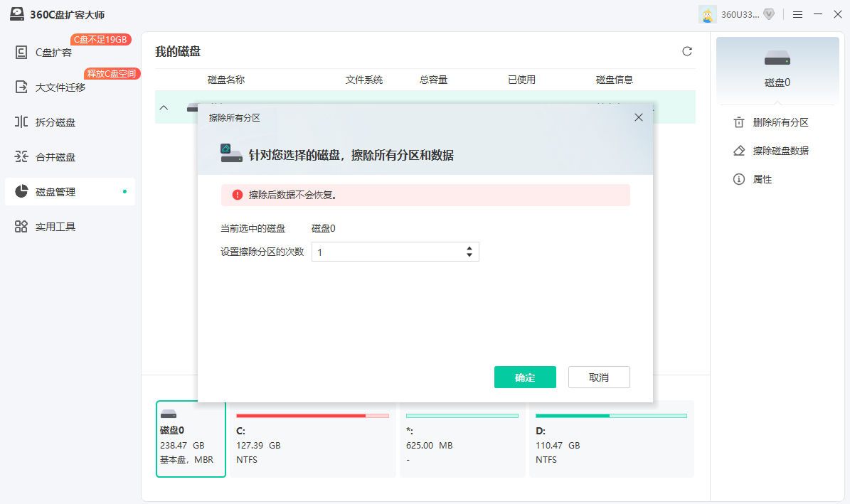Click the *: partition usage bar
This screenshot has width=850, height=504.
pos(462,416)
